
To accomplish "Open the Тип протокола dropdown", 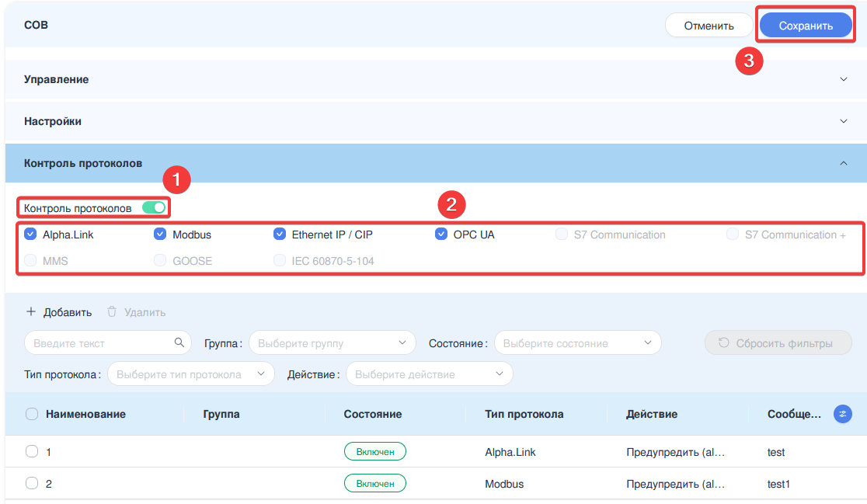I will pyautogui.click(x=190, y=374).
